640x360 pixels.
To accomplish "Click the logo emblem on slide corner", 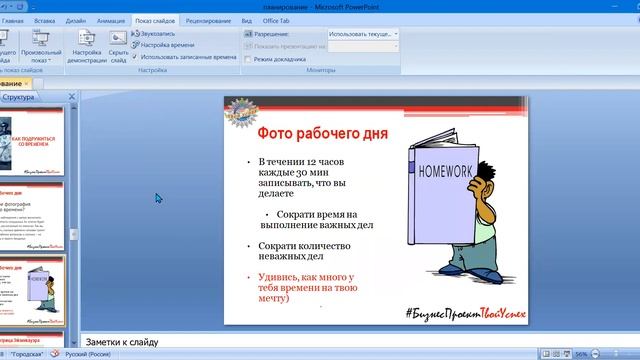I will click(241, 112).
